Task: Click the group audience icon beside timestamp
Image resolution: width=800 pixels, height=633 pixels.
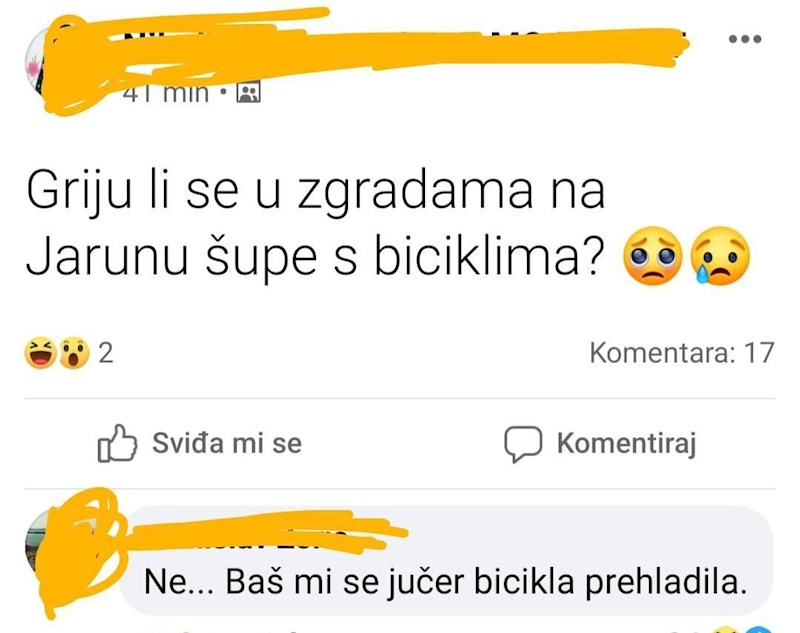Action: (248, 92)
